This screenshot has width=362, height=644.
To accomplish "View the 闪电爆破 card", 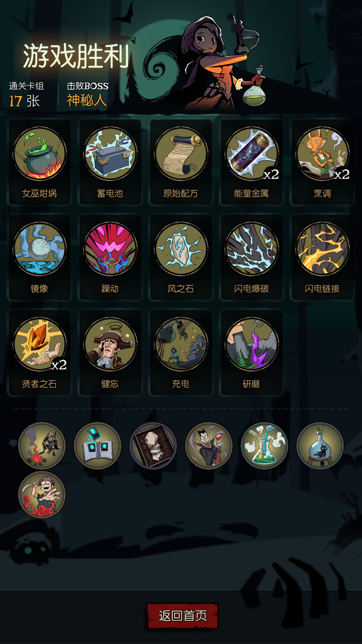I will point(252,257).
